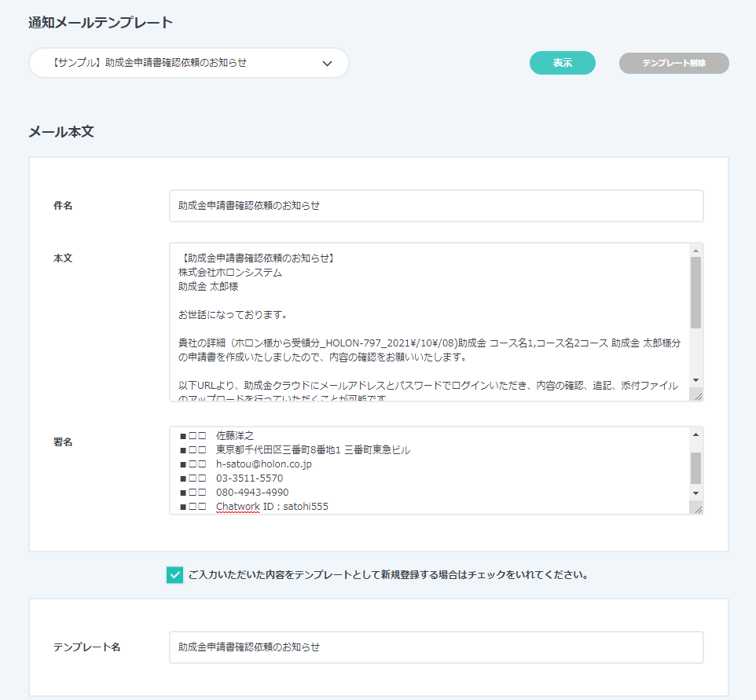Place cursor on 株式会社ホロンシステム line in body

[229, 273]
